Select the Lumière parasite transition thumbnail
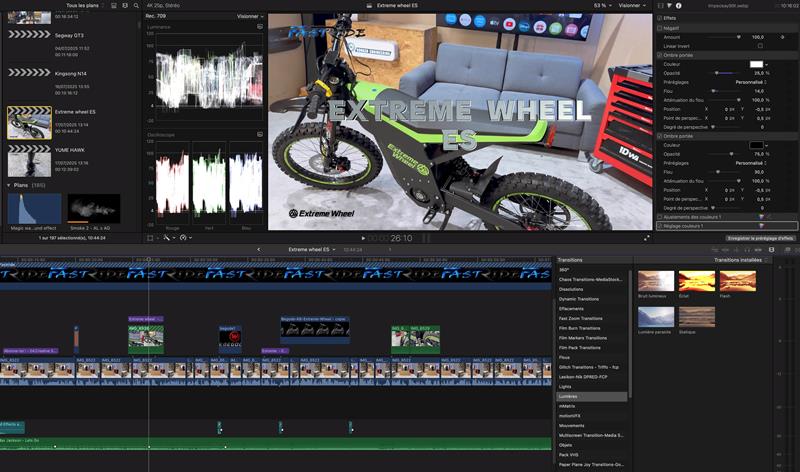The height and width of the screenshot is (472, 800). (656, 317)
